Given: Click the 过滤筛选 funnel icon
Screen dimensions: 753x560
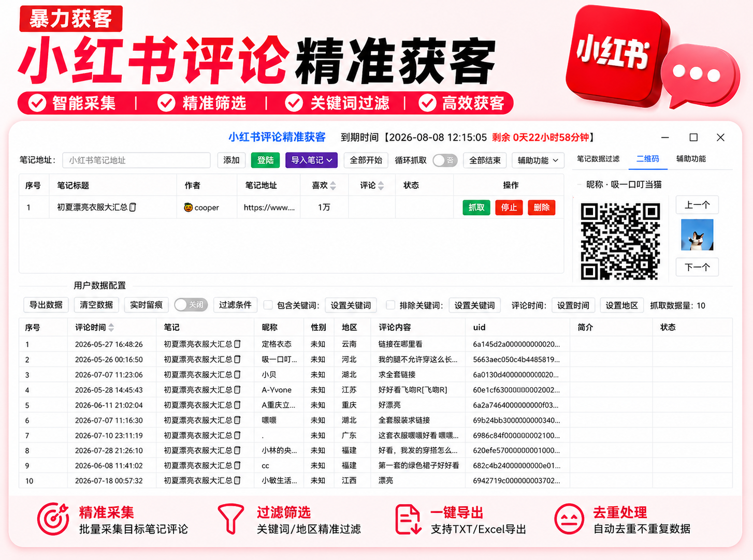Looking at the screenshot, I should [230, 519].
